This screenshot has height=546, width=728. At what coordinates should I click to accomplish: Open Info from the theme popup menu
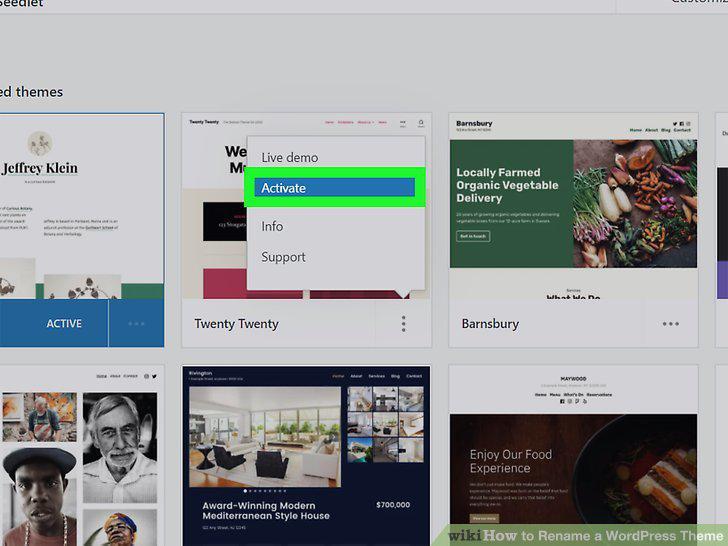(x=272, y=227)
